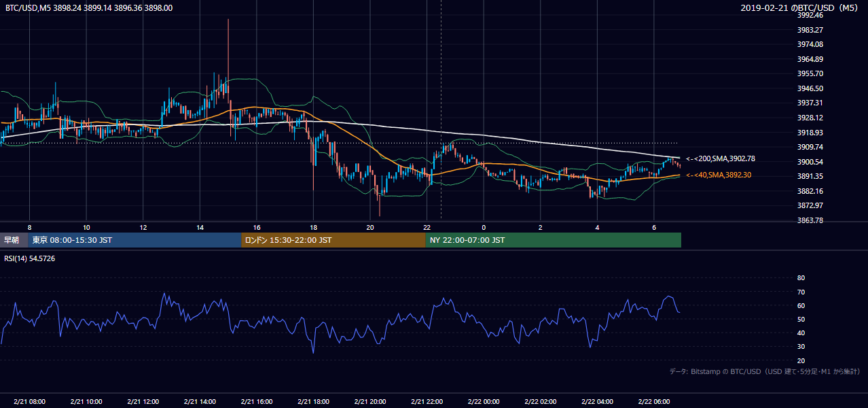Click the 2/21 20:00 time label
868x408 pixels.
[369, 402]
